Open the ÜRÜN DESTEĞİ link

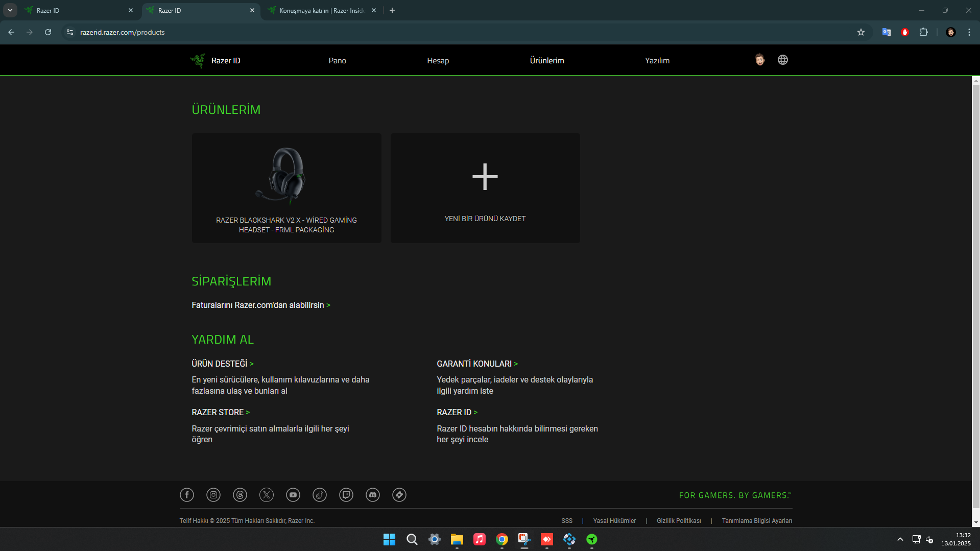(x=223, y=364)
